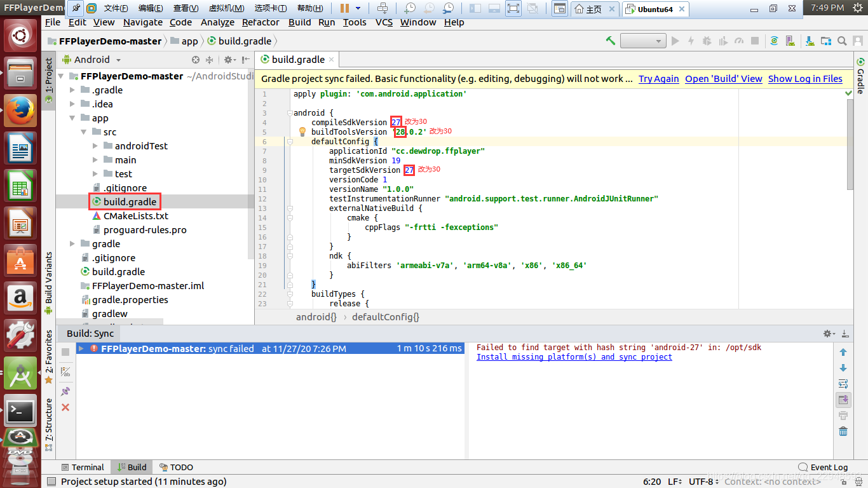Click the down arrow navigation icon in Build output
The width and height of the screenshot is (868, 488).
coord(843,368)
